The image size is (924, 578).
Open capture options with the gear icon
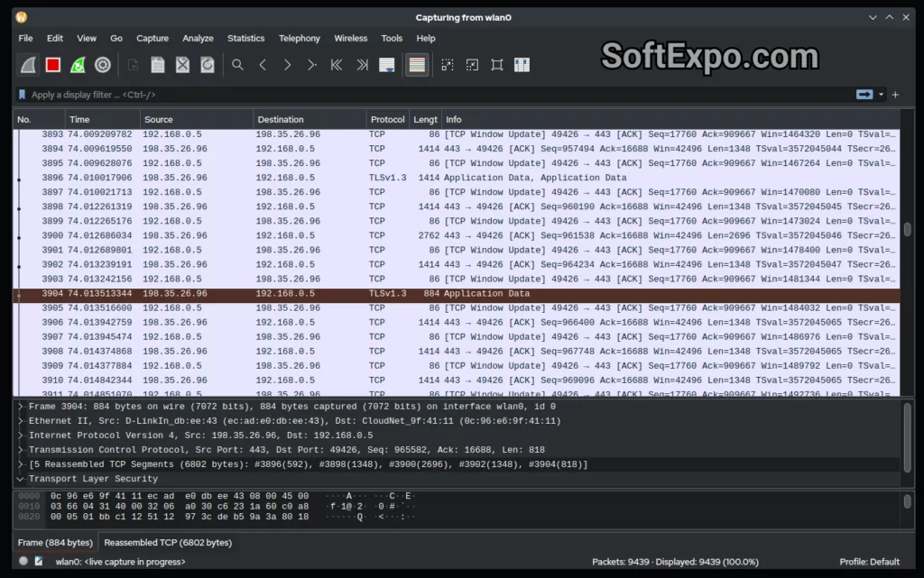102,64
